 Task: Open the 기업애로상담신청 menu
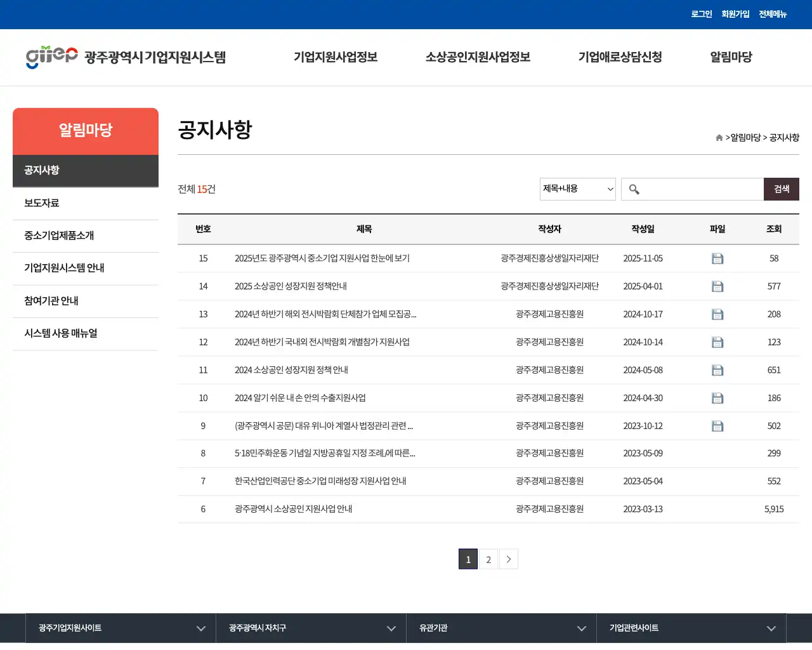[x=620, y=57]
